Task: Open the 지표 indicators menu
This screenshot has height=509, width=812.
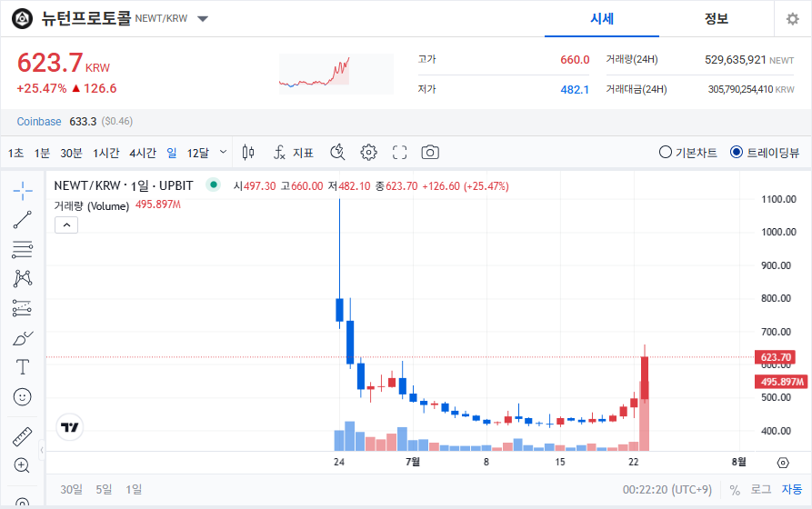Action: tap(293, 153)
